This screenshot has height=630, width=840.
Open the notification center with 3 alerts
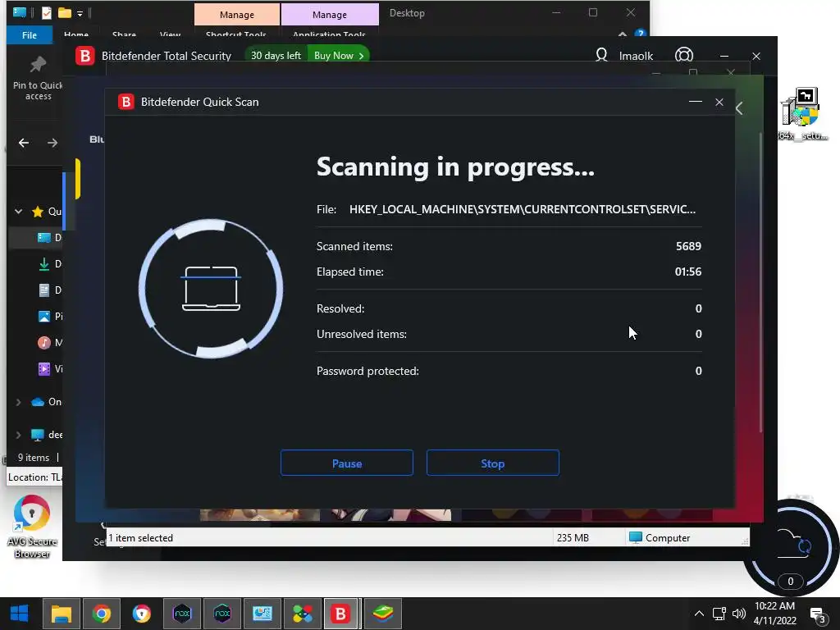[x=818, y=615]
